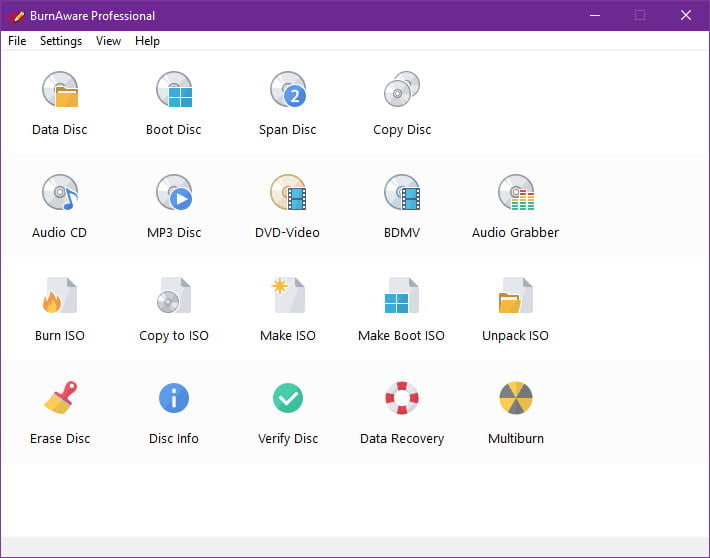
Task: Click the BurnAware title bar app icon
Action: pyautogui.click(x=16, y=16)
